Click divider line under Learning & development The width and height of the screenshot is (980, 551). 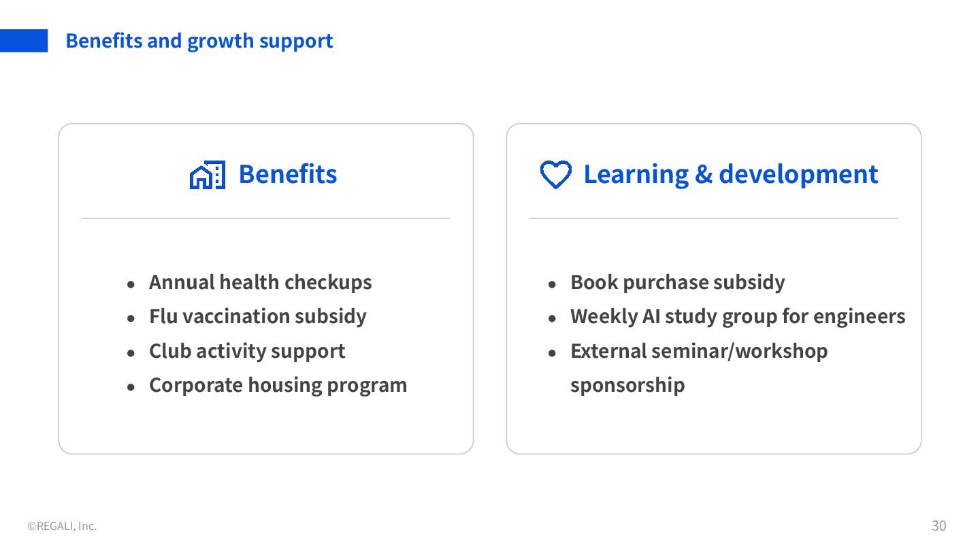coord(713,218)
